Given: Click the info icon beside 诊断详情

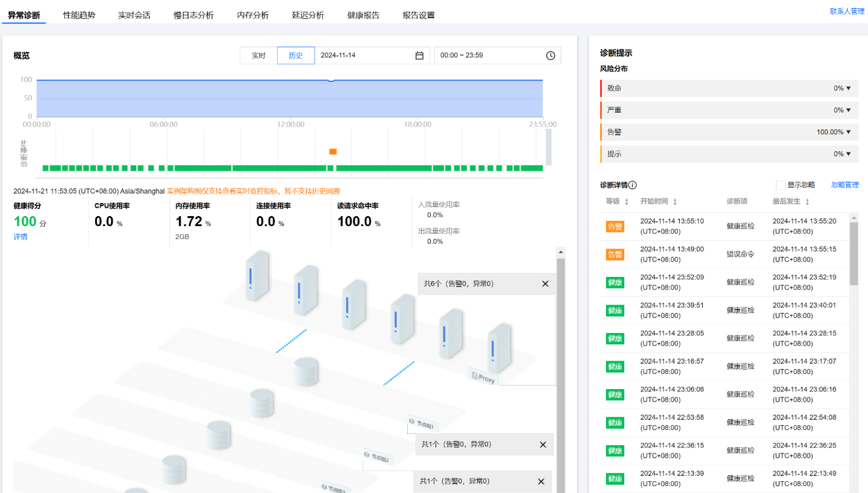Looking at the screenshot, I should [633, 185].
